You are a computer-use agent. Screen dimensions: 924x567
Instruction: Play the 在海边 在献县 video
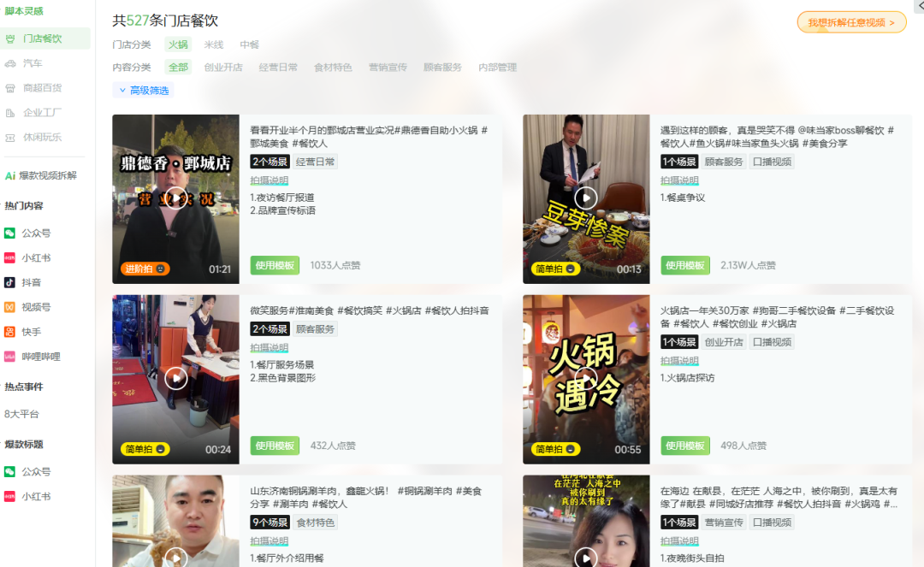[x=586, y=557]
